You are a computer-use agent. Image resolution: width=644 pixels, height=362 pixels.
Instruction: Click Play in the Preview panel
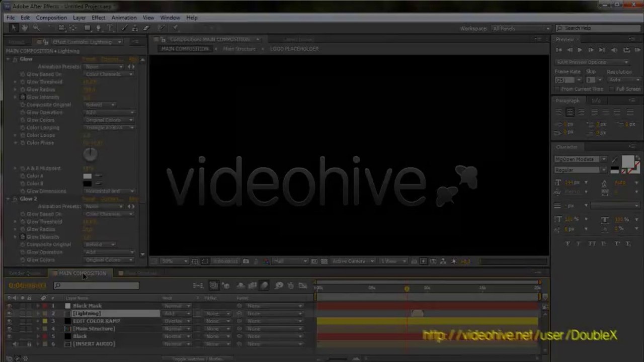pyautogui.click(x=580, y=50)
